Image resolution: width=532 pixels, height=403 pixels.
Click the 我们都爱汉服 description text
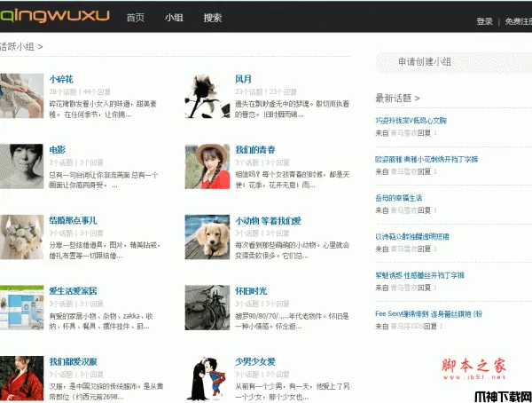(106, 391)
